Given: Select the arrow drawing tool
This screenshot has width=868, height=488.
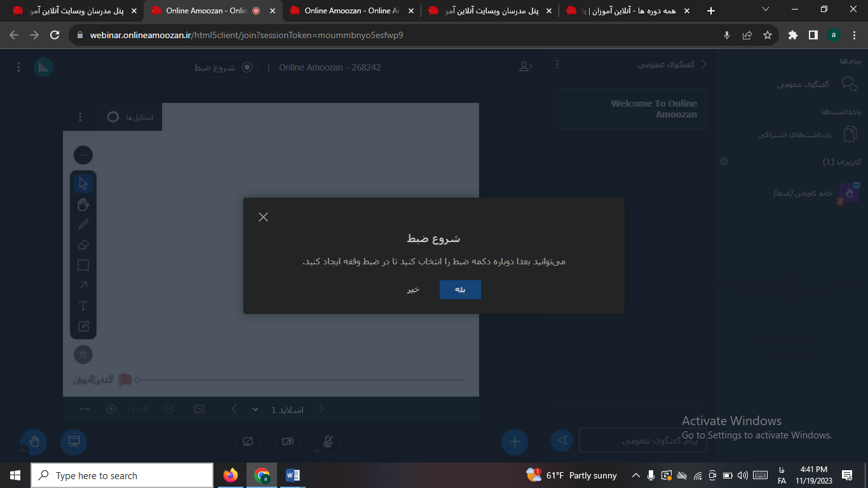Looking at the screenshot, I should (x=83, y=285).
